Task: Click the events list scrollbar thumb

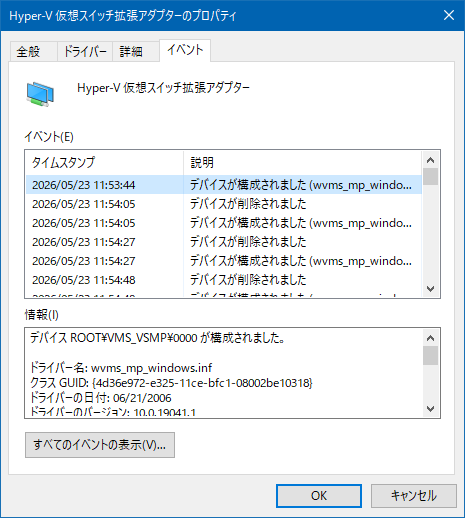Action: [x=430, y=177]
